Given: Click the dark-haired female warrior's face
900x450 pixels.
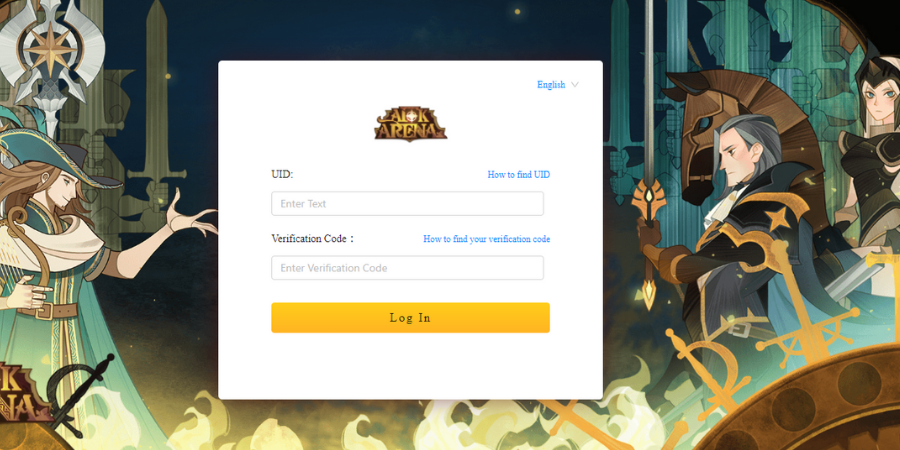Looking at the screenshot, I should (879, 99).
